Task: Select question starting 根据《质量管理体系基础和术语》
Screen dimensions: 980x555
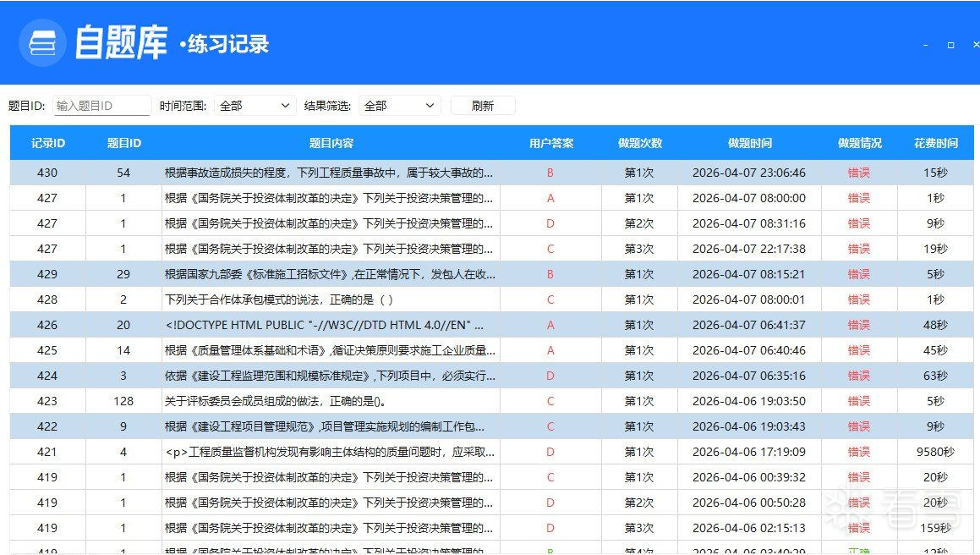Action: click(x=331, y=350)
